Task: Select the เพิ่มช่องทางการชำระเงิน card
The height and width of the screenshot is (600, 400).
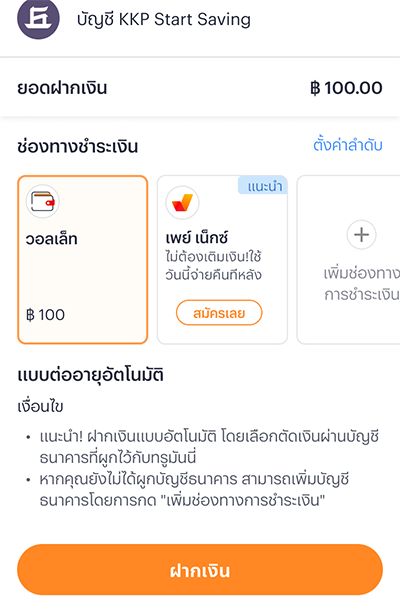Action: tap(348, 260)
